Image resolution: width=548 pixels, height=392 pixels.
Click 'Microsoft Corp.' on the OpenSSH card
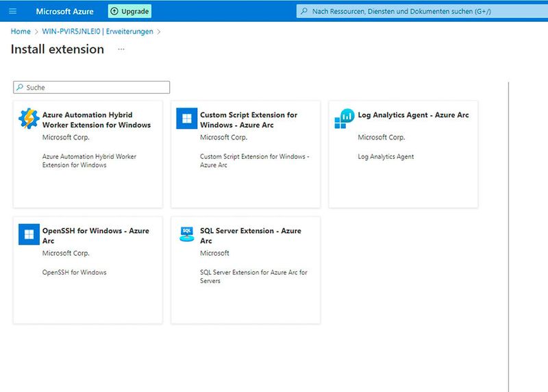pos(66,253)
